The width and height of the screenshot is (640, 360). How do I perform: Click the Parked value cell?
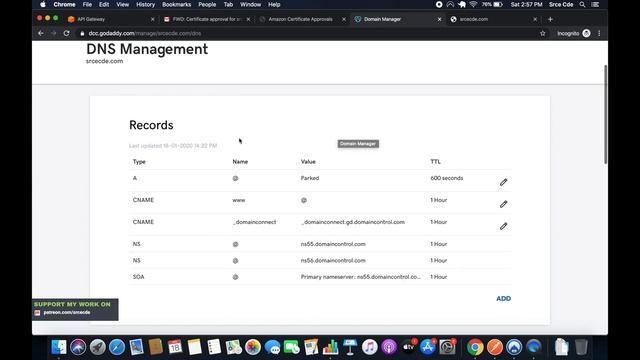coord(310,178)
